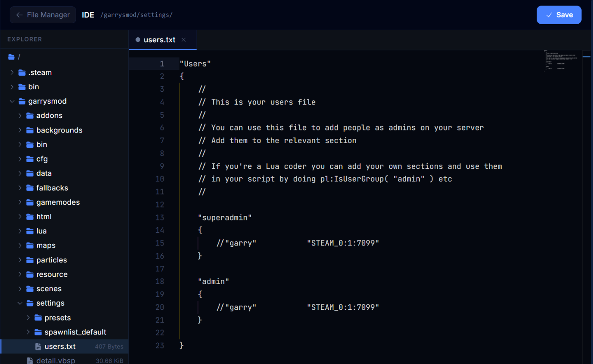Viewport: 593px width, 364px height.
Task: Click the STEAM_0:1:7099 value on line 15
Action: [343, 243]
